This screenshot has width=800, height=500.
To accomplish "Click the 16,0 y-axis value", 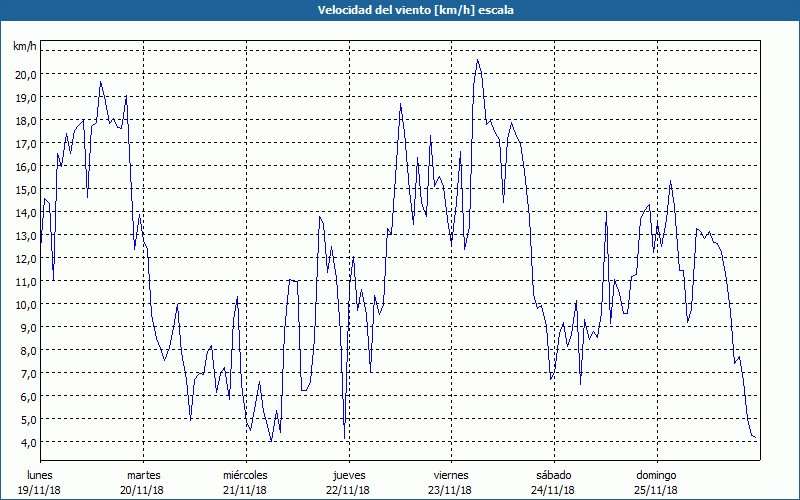I will coord(27,166).
